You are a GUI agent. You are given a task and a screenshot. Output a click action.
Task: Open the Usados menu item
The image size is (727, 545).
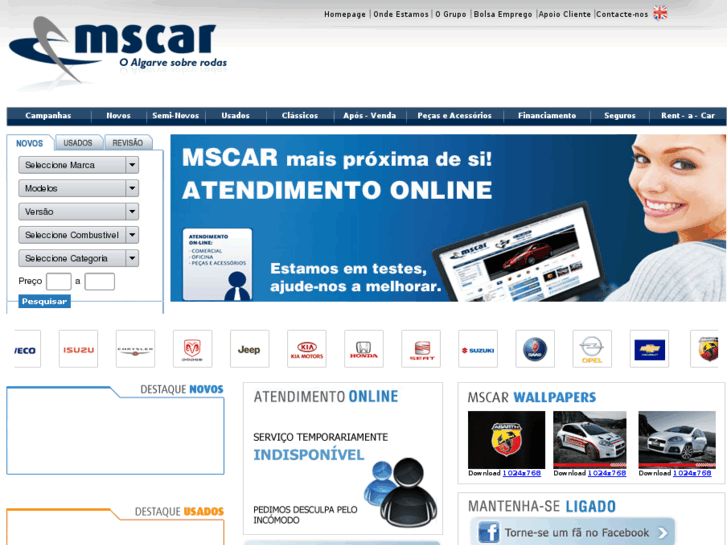(x=236, y=115)
